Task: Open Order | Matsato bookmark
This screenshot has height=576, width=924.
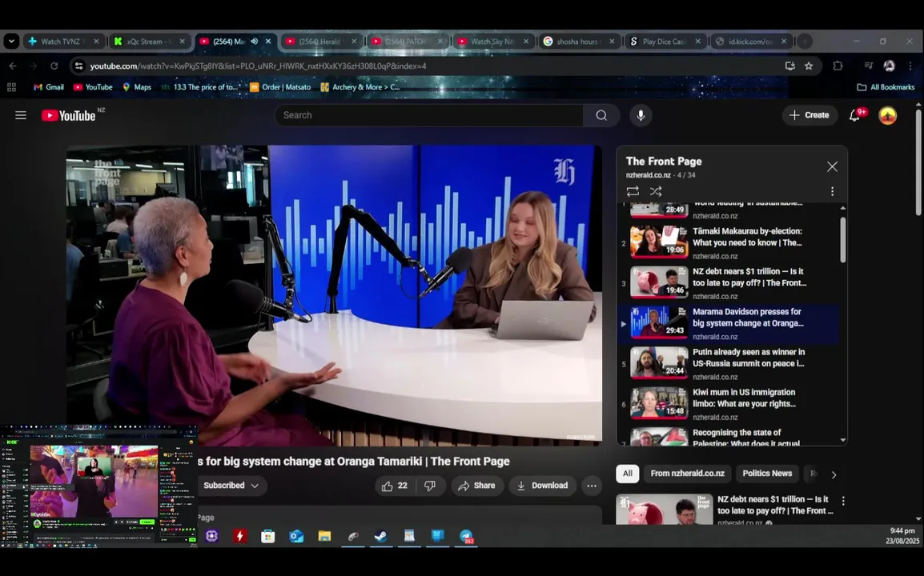Action: (280, 87)
